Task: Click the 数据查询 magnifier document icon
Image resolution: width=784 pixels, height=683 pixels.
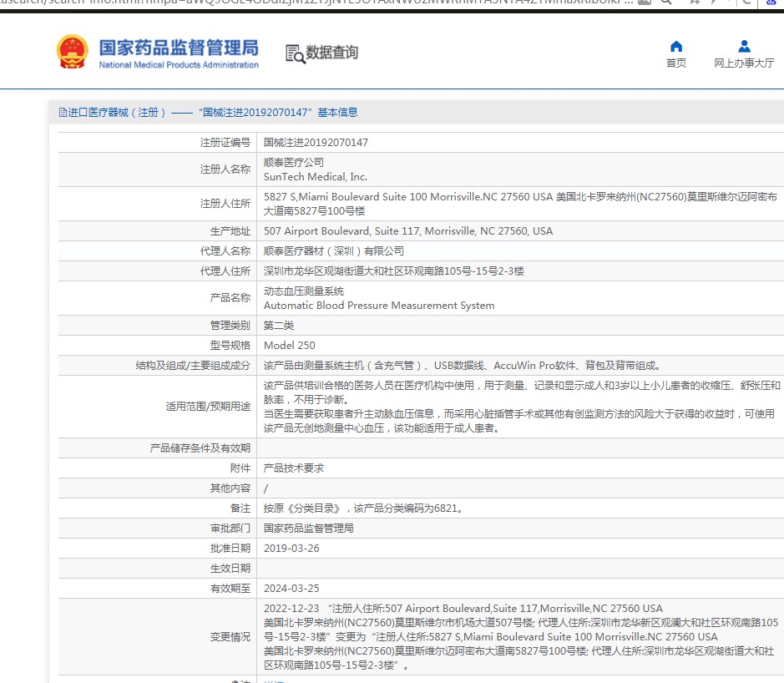Action: tap(295, 53)
